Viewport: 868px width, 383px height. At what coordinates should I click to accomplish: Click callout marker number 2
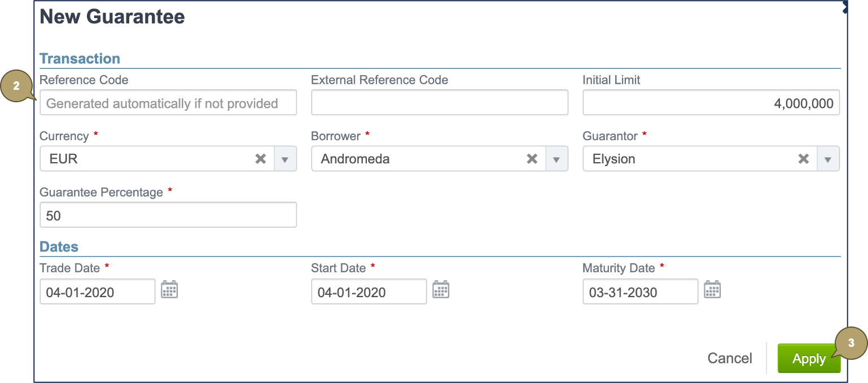(16, 86)
